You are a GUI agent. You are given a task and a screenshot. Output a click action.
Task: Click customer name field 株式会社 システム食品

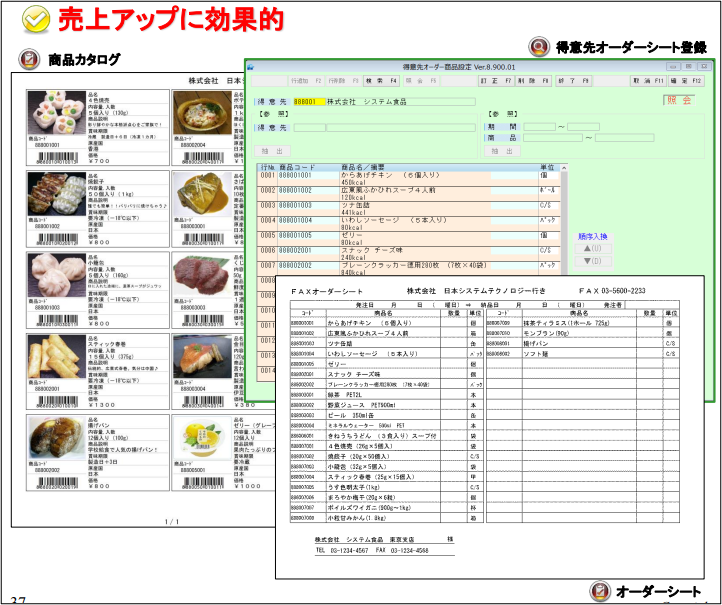[x=401, y=102]
